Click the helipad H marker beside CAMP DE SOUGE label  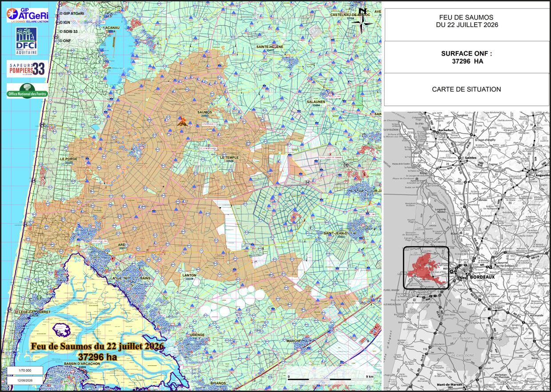(345, 164)
